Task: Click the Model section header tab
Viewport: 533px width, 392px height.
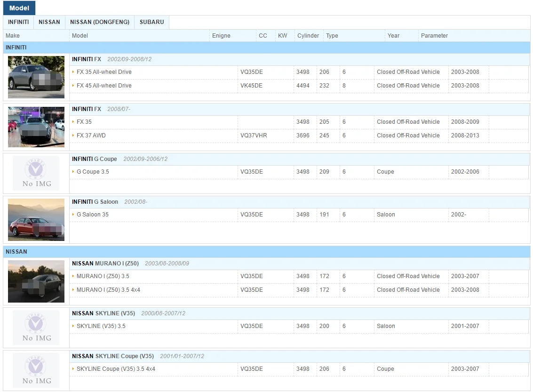Action: pos(19,8)
